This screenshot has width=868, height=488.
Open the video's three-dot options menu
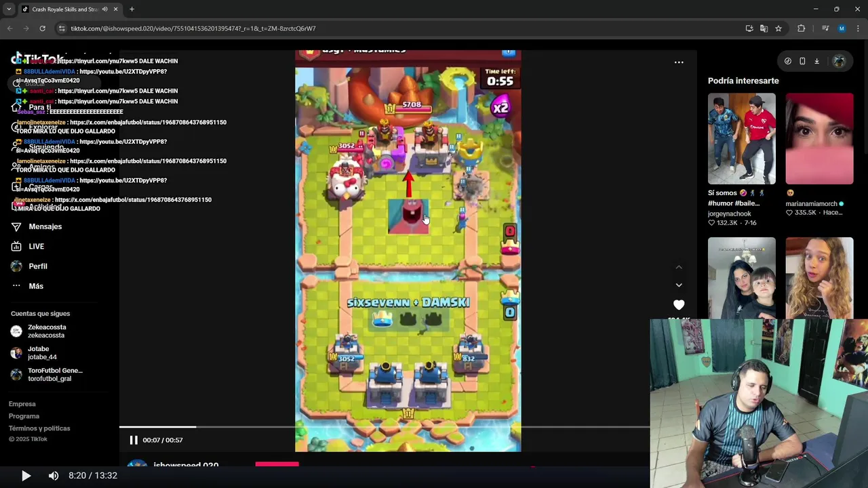[679, 62]
